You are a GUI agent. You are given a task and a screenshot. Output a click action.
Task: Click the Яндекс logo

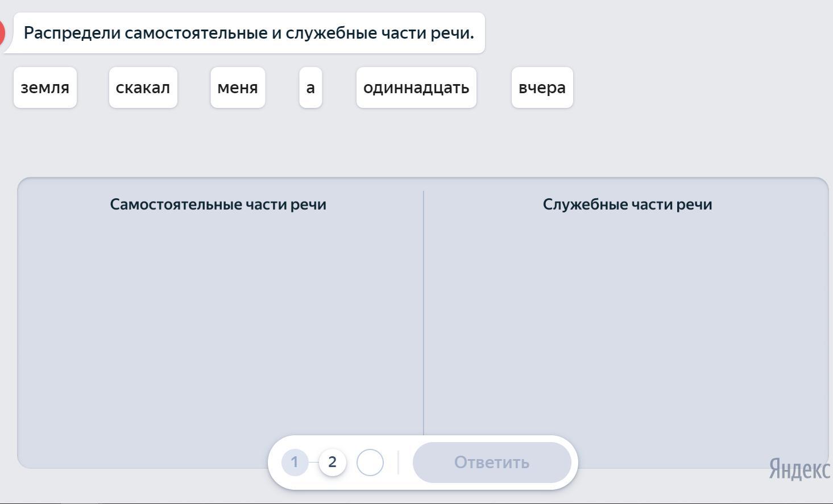point(799,469)
